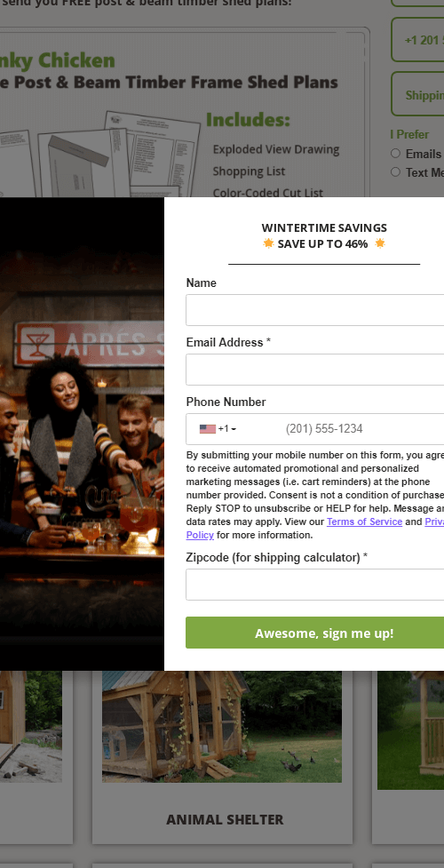
Task: Open the Terms of Service link
Action: coord(364,522)
